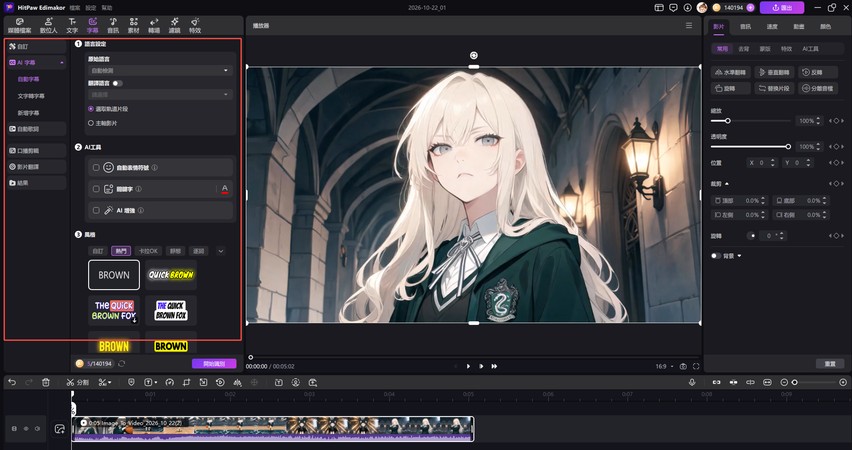Open the scissors tool dropdown arrow
Image resolution: width=852 pixels, height=450 pixels.
coord(110,383)
